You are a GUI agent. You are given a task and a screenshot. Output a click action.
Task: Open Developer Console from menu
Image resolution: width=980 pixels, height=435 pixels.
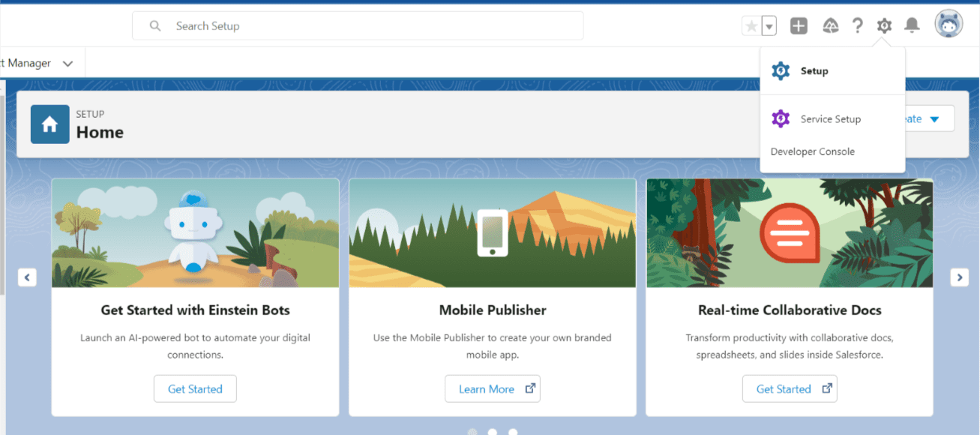click(x=812, y=151)
